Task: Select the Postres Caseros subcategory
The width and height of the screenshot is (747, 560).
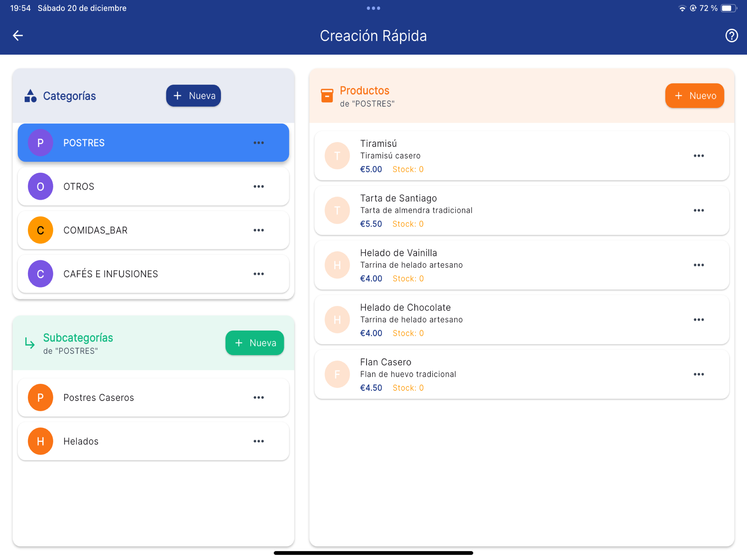Action: (153, 398)
